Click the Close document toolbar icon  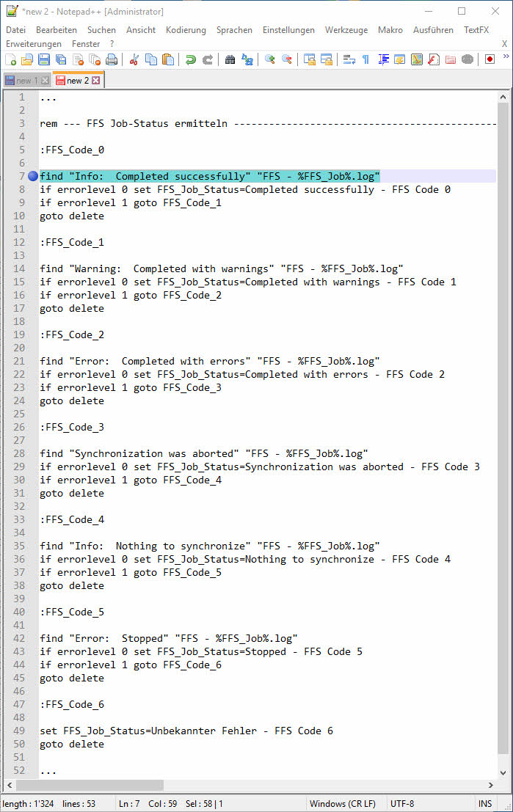pos(78,59)
